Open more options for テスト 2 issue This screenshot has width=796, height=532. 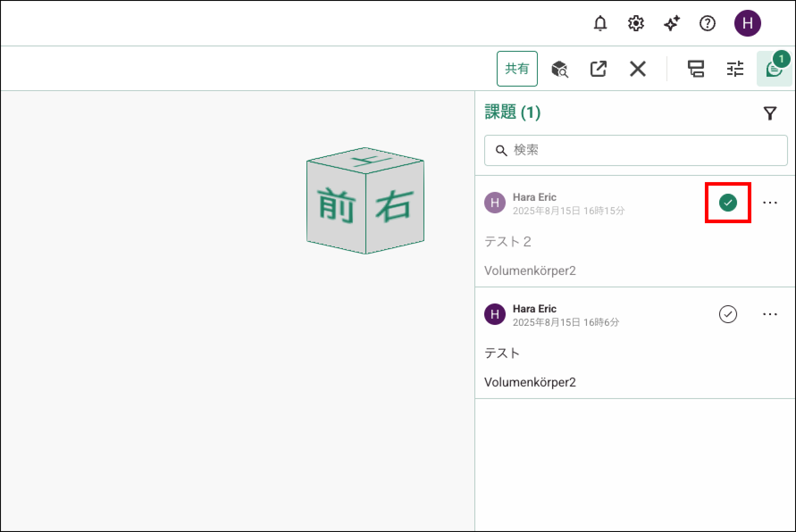pyautogui.click(x=770, y=203)
